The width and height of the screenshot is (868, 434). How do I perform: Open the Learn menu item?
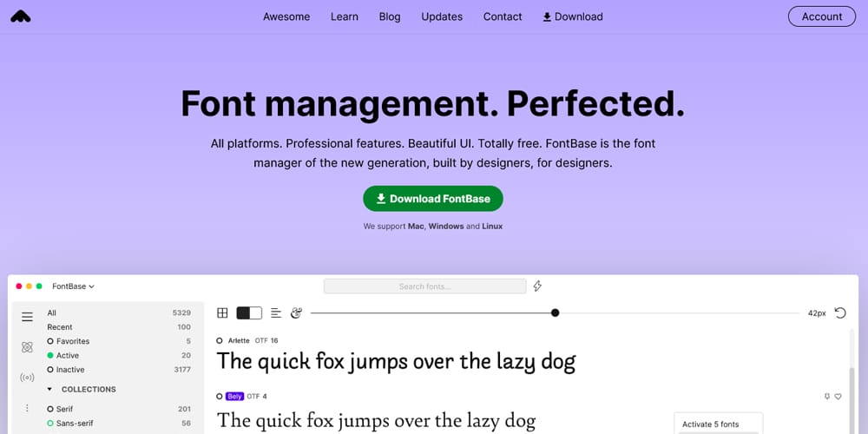coord(345,16)
